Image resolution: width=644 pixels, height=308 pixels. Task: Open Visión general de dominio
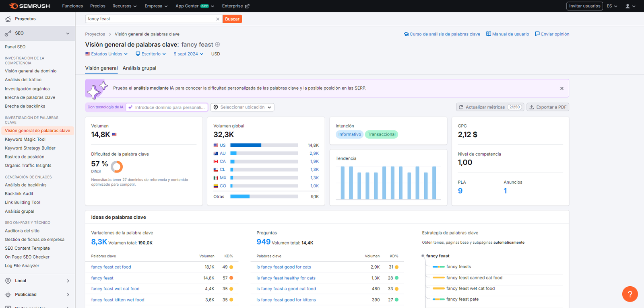coord(31,71)
